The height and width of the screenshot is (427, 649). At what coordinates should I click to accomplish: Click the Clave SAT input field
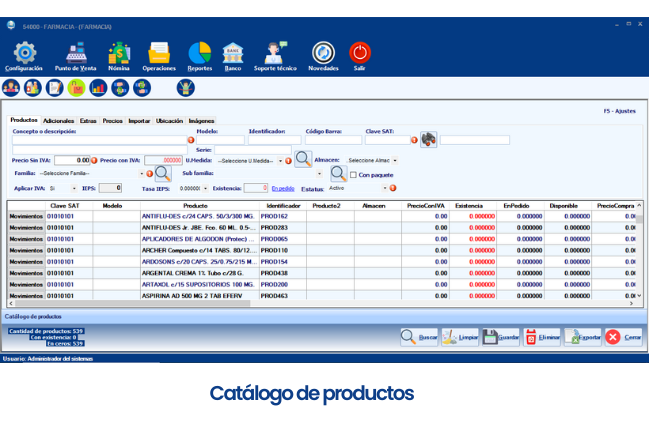tap(388, 140)
